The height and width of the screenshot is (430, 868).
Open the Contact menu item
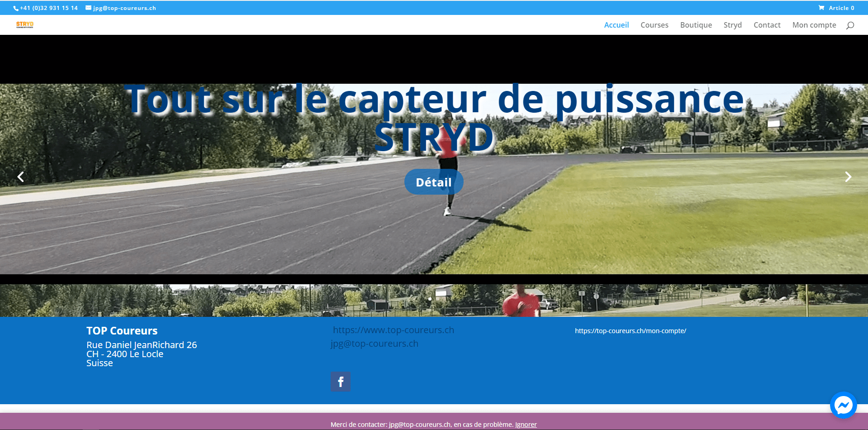click(x=767, y=25)
